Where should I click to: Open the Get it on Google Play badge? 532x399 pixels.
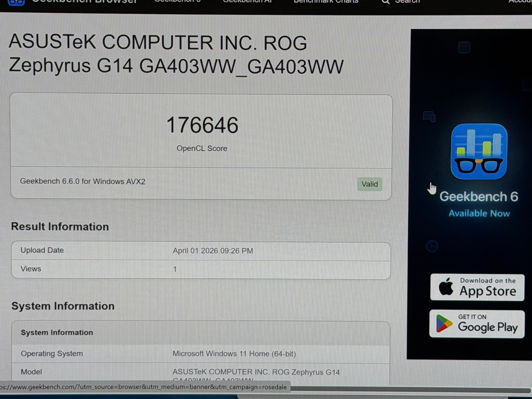(477, 324)
